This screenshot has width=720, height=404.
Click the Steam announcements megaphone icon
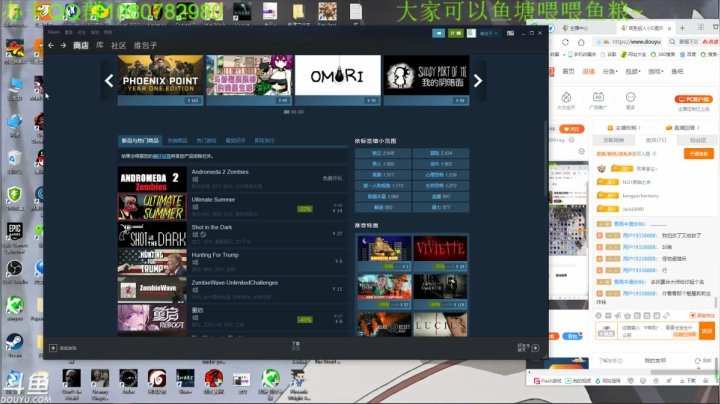[439, 34]
